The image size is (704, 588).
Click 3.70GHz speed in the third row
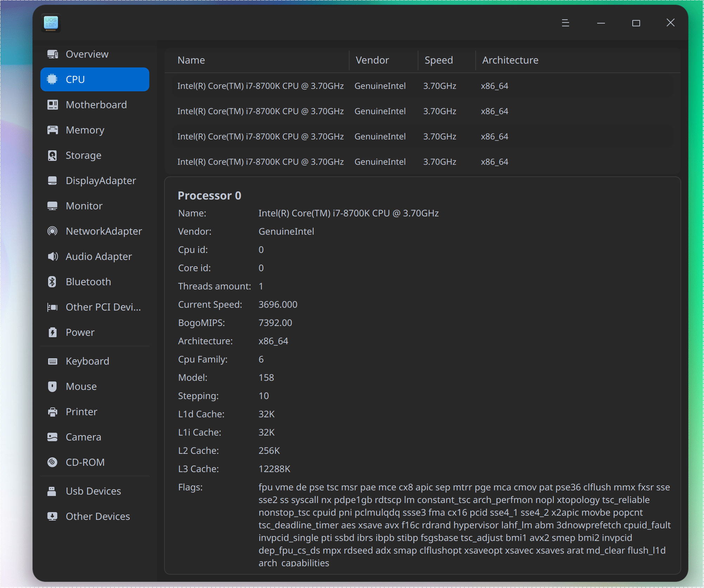[x=440, y=136]
